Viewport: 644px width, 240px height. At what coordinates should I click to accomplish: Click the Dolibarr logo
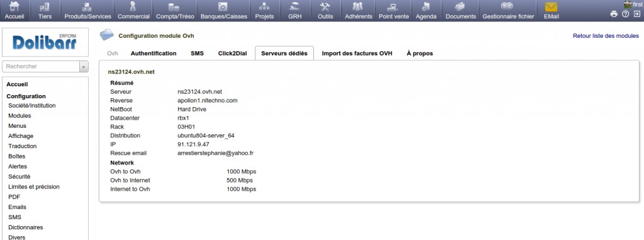(x=45, y=42)
